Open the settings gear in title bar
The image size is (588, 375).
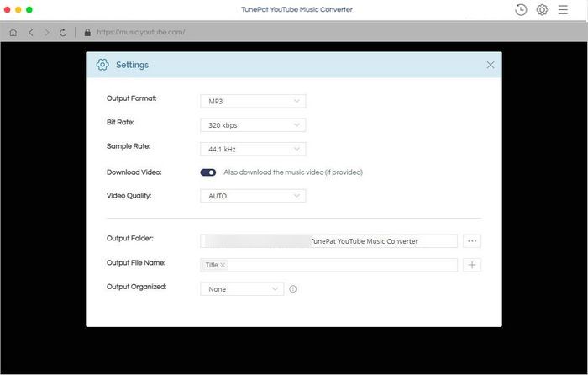click(542, 10)
